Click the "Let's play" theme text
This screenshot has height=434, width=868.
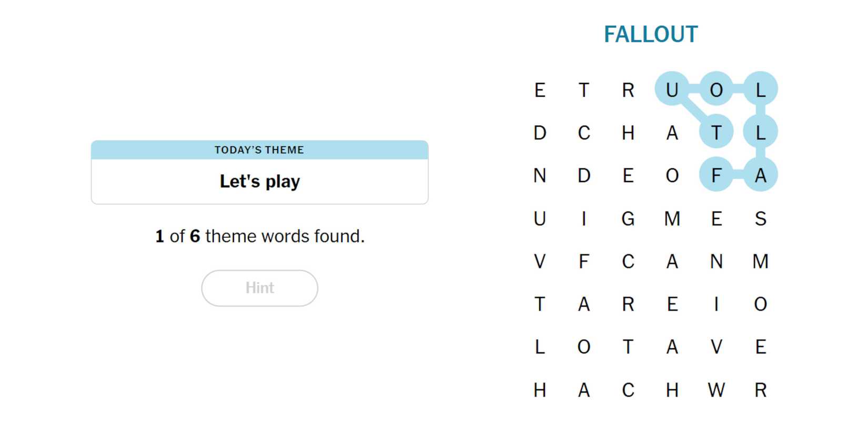(x=259, y=181)
